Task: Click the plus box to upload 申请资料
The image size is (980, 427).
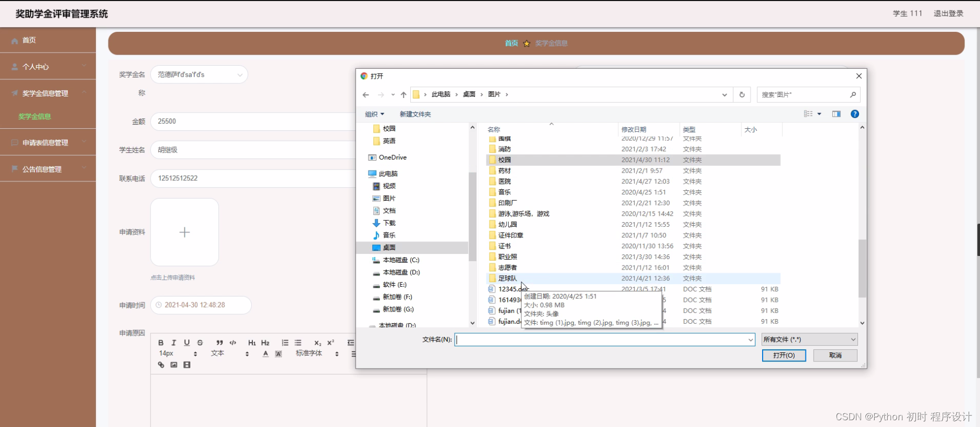Action: coord(185,232)
